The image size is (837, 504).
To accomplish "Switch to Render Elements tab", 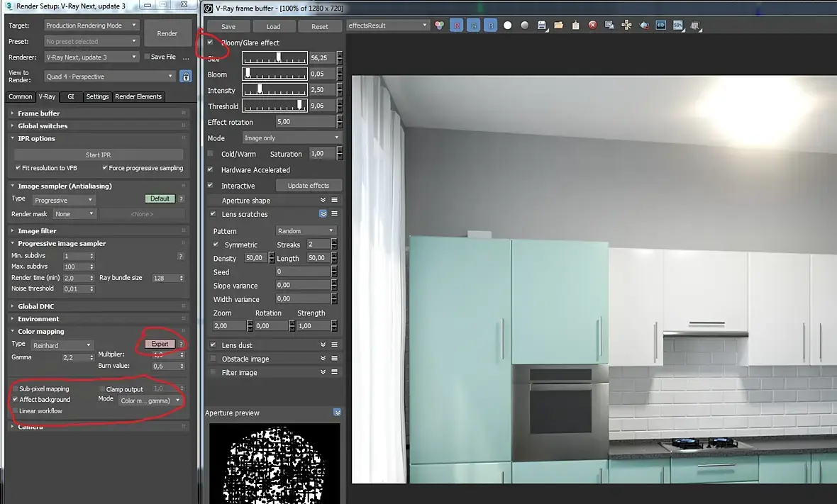I will click(x=138, y=96).
